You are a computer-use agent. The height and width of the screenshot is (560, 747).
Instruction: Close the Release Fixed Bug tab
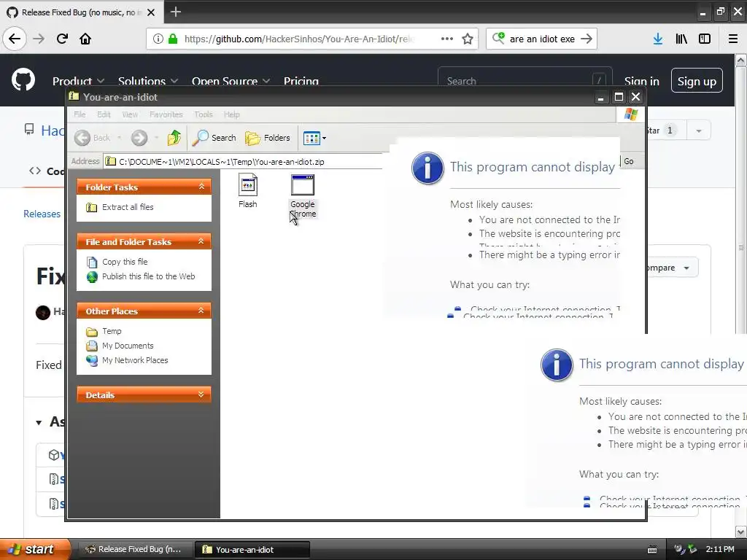pos(151,12)
